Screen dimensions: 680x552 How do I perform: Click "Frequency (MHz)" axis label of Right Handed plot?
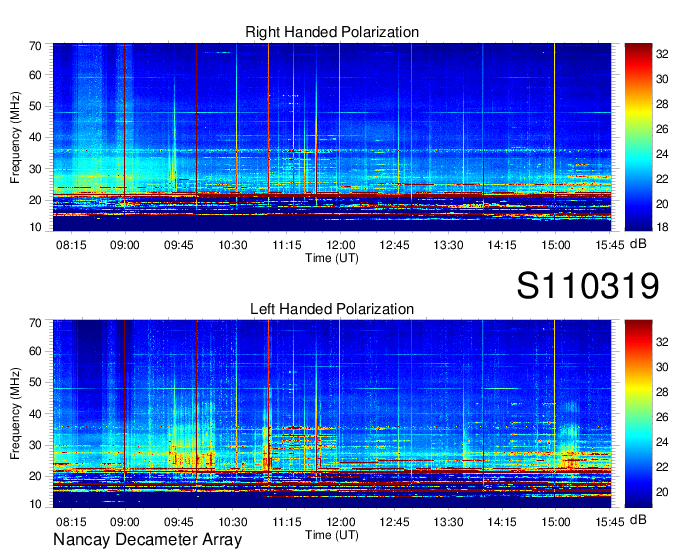coord(15,137)
